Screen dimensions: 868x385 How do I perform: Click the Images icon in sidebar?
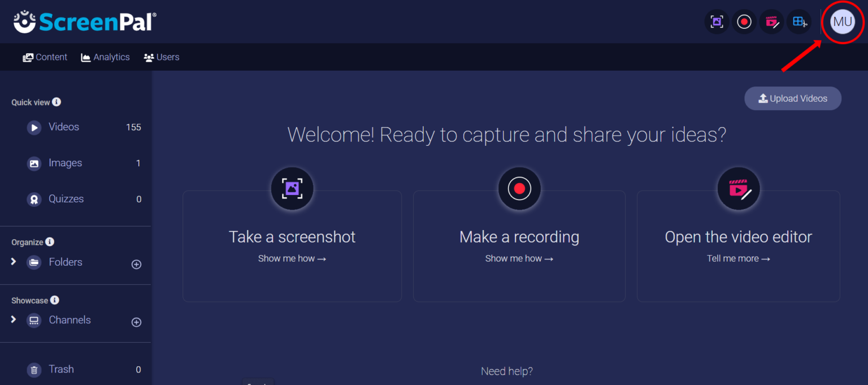tap(34, 163)
